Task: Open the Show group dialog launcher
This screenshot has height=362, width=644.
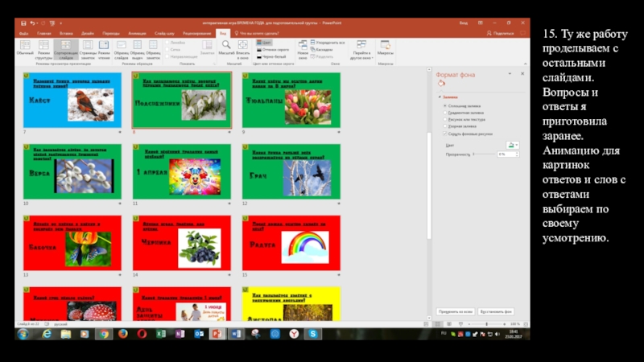Action: click(x=214, y=64)
